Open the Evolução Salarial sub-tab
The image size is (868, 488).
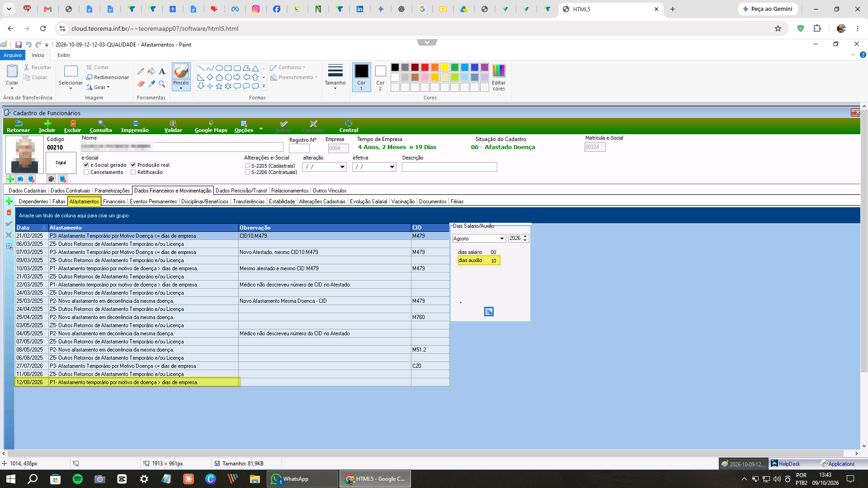click(x=368, y=202)
